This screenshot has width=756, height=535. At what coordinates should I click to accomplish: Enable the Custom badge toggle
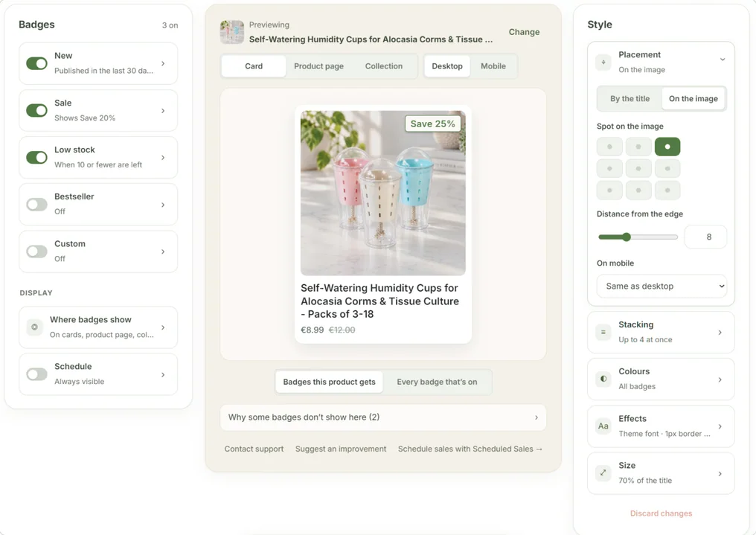click(x=36, y=252)
